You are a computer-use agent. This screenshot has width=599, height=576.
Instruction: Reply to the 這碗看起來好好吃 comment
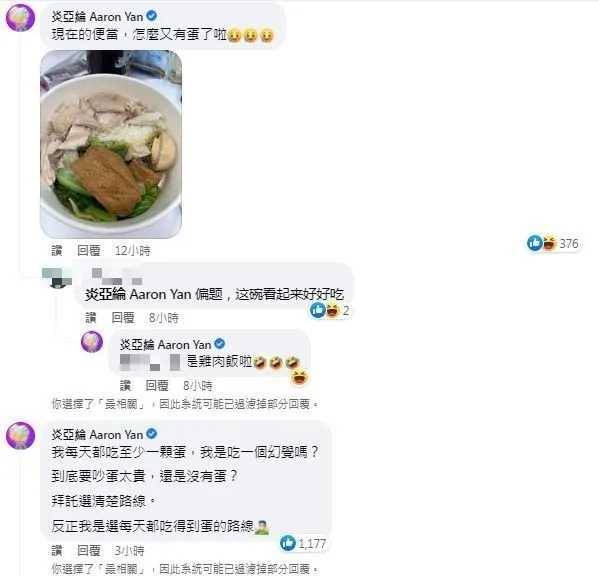pyautogui.click(x=123, y=318)
